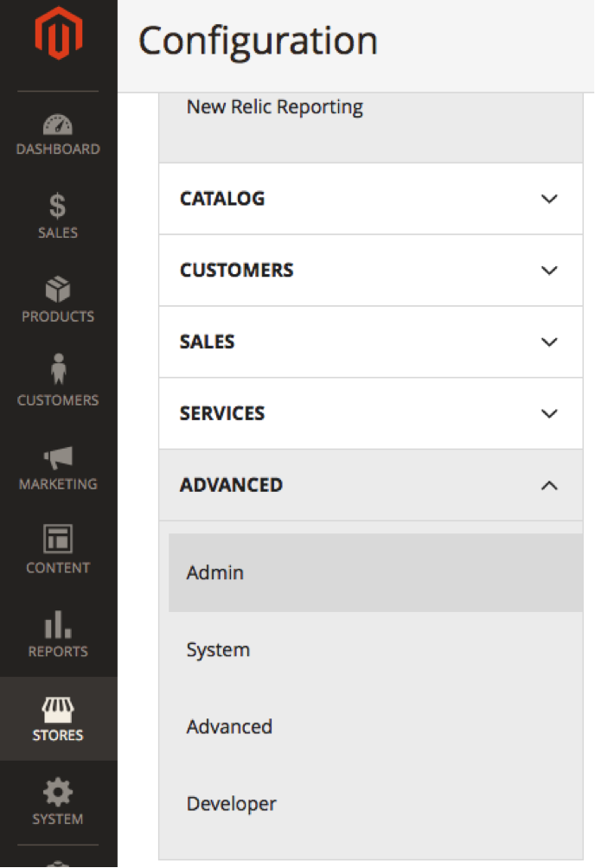Open New Relic Reporting settings
Image resolution: width=595 pixels, height=868 pixels.
[274, 106]
